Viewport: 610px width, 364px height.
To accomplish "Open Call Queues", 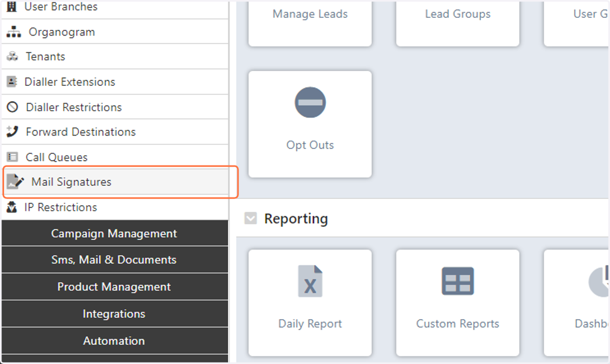I will click(115, 157).
